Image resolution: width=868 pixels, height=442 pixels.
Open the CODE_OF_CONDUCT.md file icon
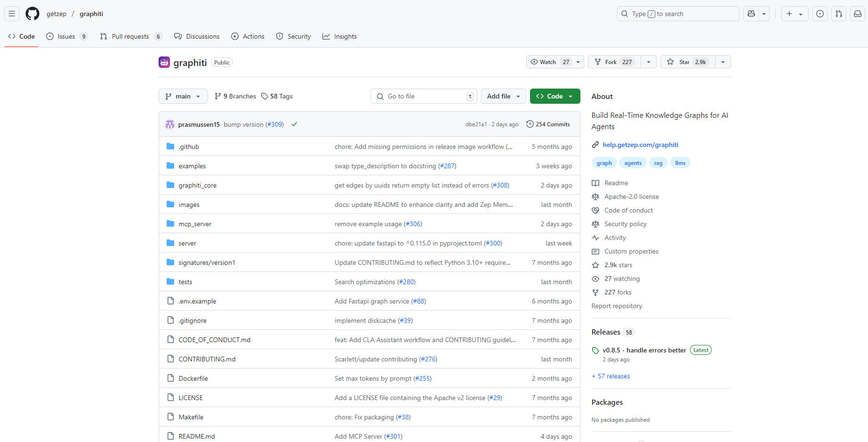tap(170, 340)
